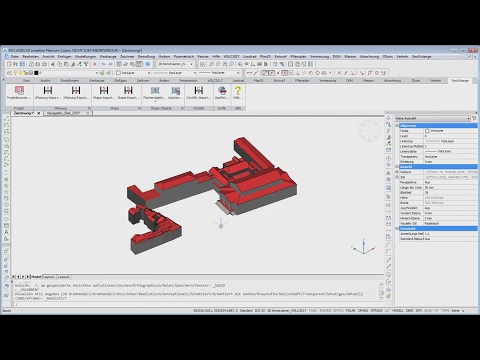Collapse the Allgemein properties section
Viewport: 480px width, 360px height.
point(397,126)
